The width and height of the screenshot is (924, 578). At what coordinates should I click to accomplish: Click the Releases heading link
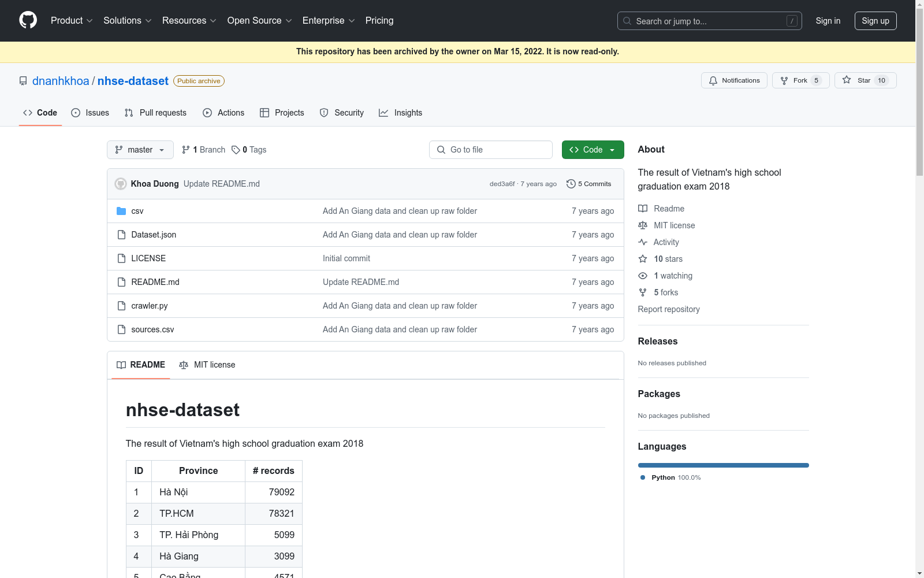[x=658, y=342]
